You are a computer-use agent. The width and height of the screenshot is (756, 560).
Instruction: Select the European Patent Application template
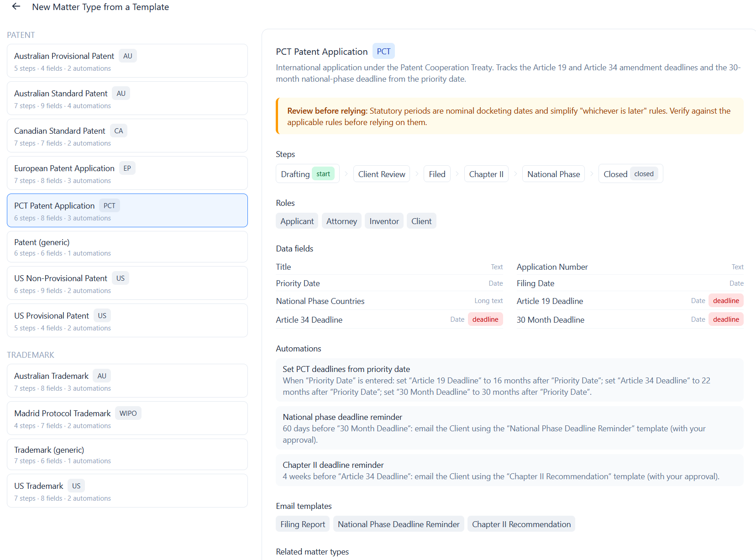pos(127,173)
